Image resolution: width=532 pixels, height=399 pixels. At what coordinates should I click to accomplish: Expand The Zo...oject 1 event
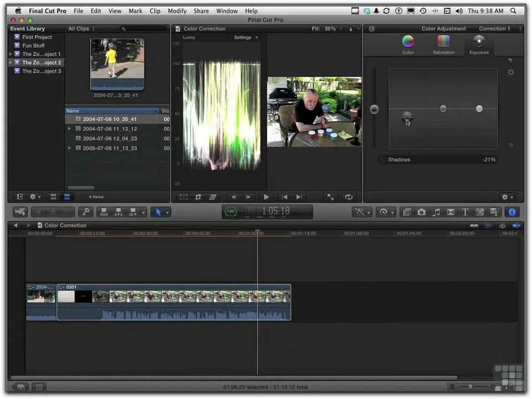(11, 54)
